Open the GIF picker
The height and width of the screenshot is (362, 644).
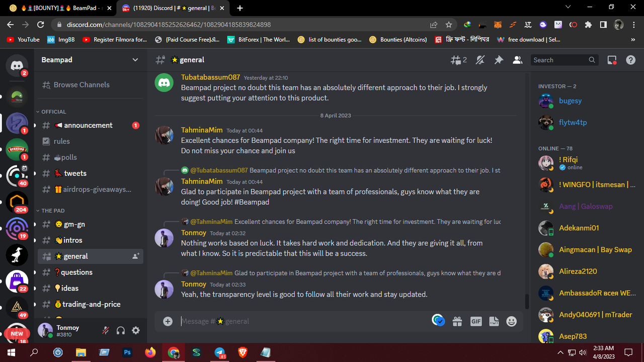(x=475, y=321)
